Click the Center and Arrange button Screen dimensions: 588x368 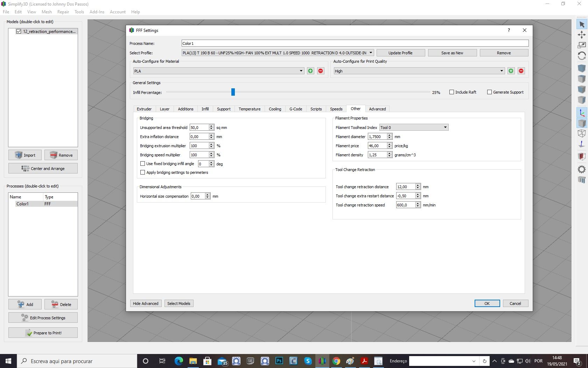[43, 169]
